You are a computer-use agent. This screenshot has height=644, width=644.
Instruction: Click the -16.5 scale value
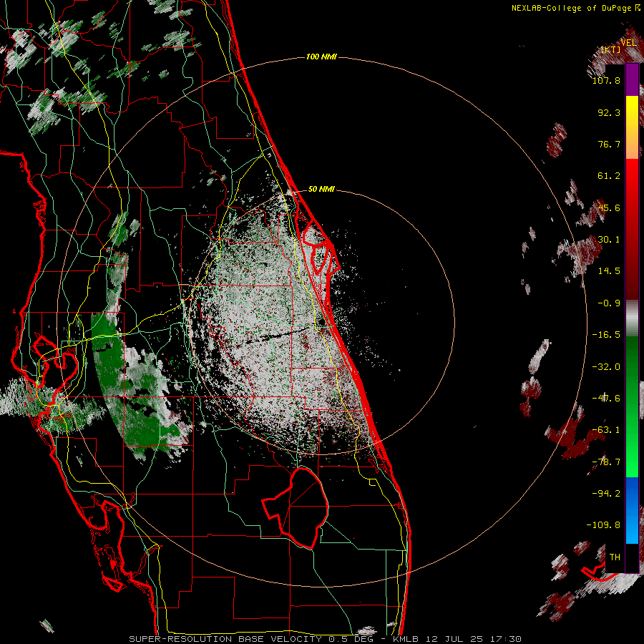click(606, 335)
